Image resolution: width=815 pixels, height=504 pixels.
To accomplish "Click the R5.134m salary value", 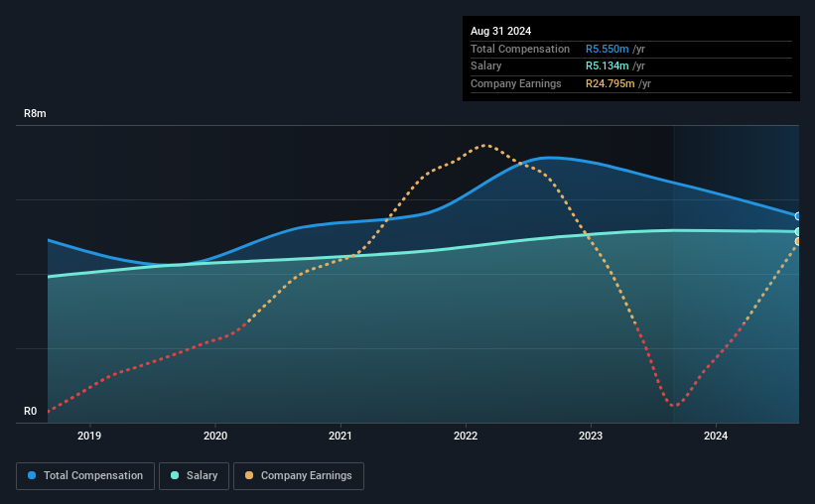I will tap(608, 66).
